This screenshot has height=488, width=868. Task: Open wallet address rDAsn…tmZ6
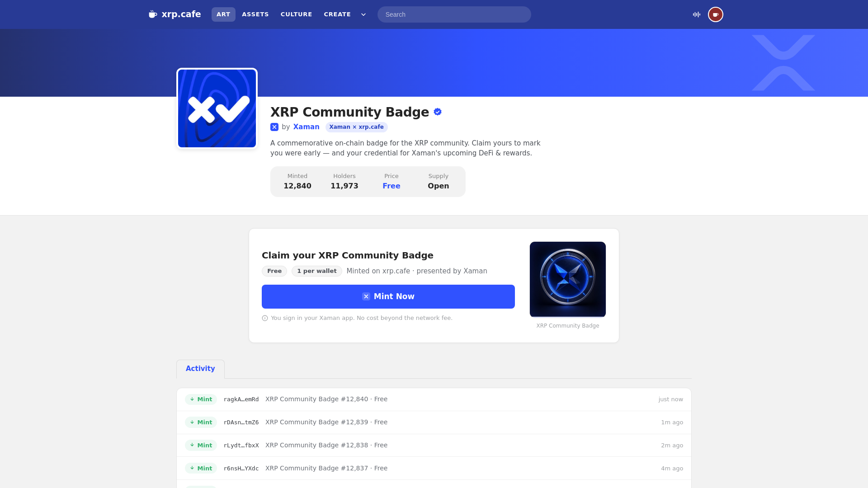(x=241, y=422)
